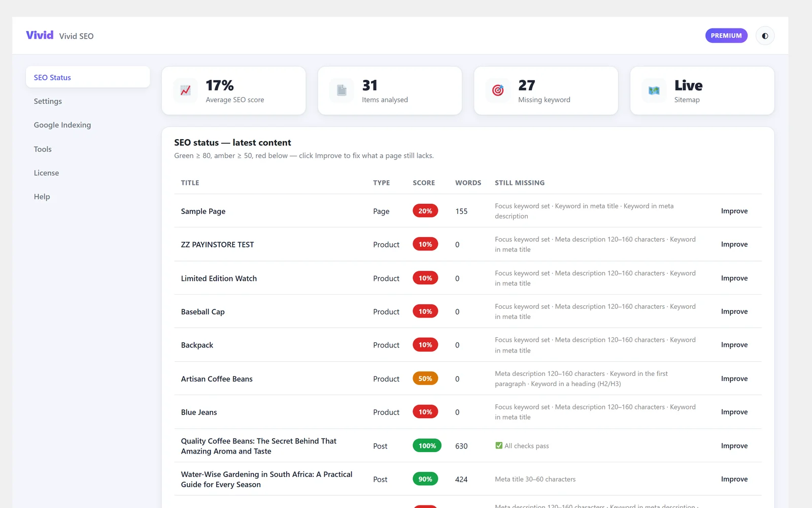This screenshot has height=508, width=812.
Task: Improve the Water-Wise Gardening post
Action: click(734, 479)
